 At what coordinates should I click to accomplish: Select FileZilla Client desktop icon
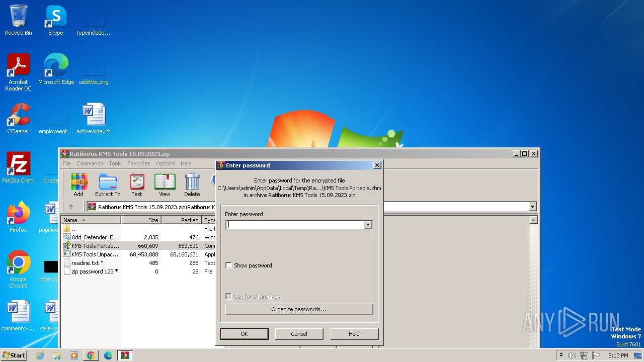point(18,168)
